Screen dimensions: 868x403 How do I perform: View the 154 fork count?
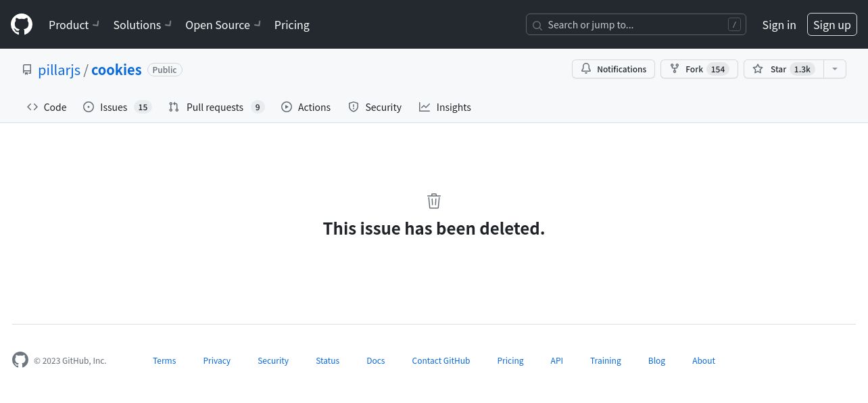[x=718, y=69]
